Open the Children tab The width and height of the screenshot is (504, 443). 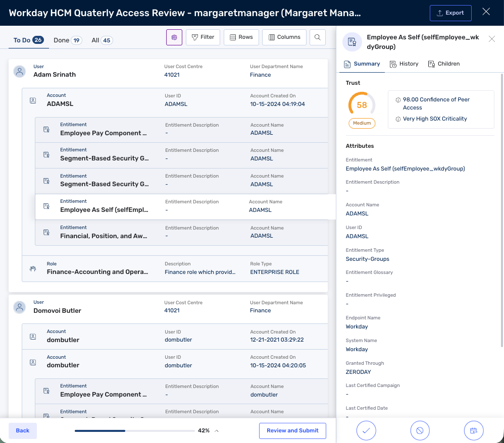(444, 64)
